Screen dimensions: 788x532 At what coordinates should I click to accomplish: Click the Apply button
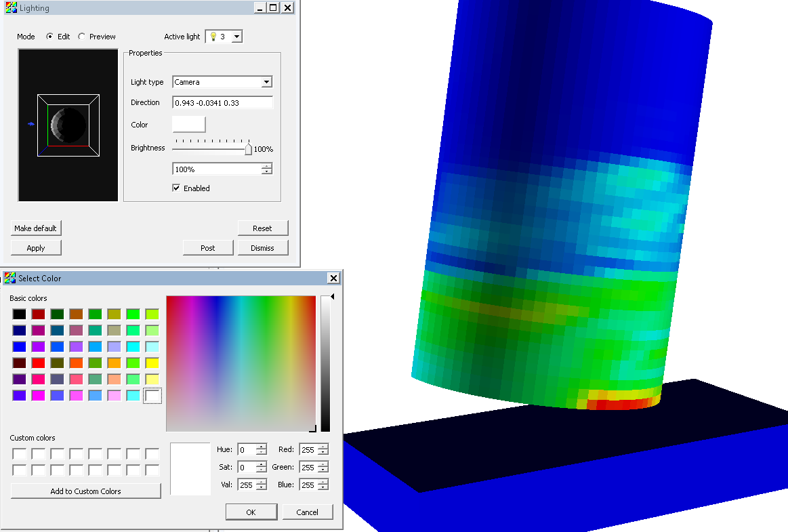[36, 248]
